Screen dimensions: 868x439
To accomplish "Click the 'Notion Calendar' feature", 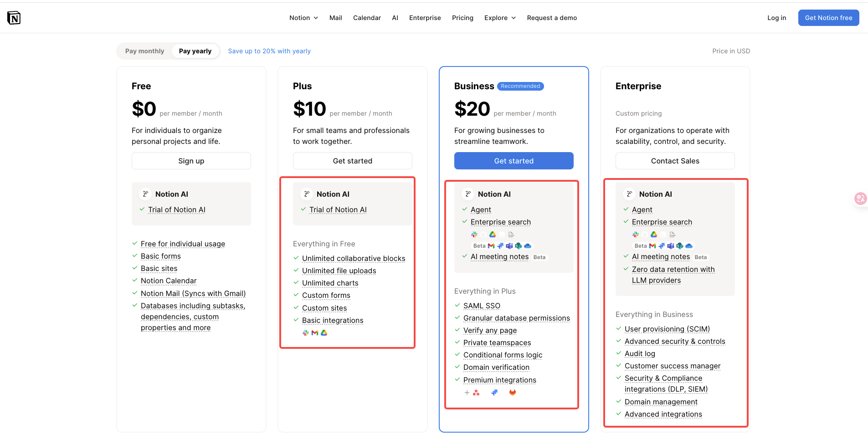I will 169,281.
